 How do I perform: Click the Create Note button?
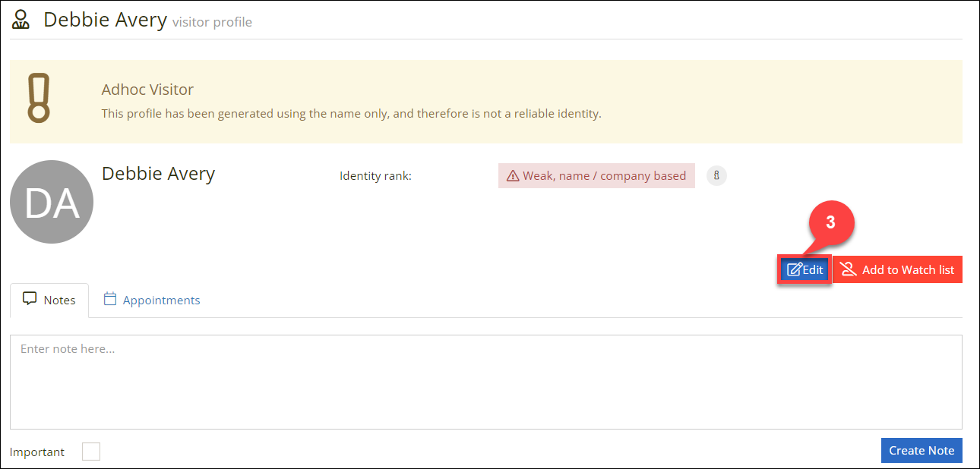point(922,450)
